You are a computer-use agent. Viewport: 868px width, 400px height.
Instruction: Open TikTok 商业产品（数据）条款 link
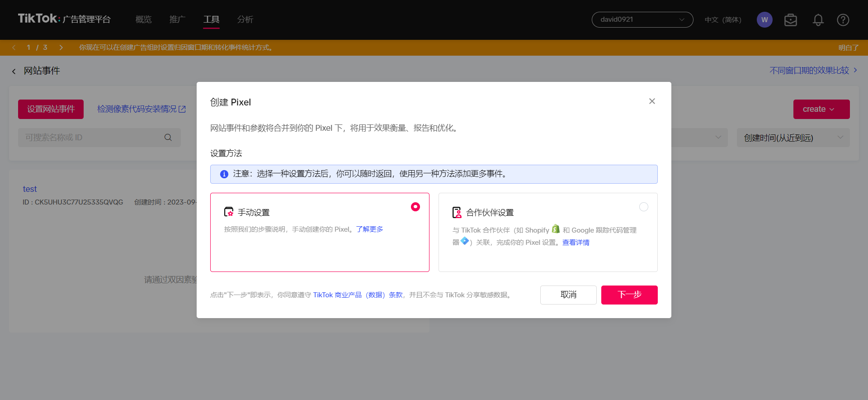358,295
